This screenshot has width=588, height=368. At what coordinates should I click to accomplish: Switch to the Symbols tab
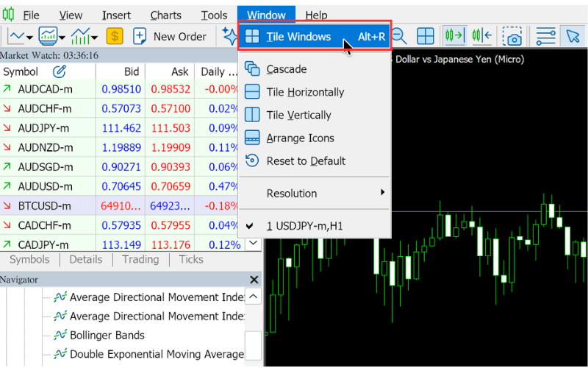coord(29,260)
